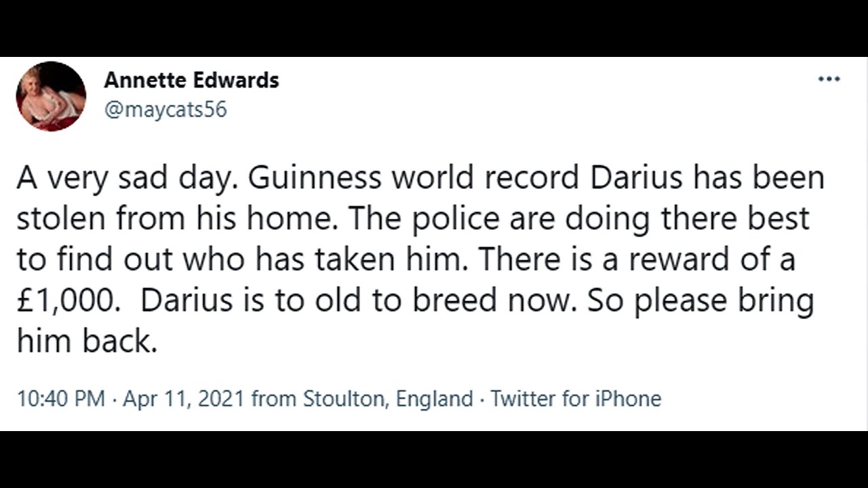Click the Twitter for iPhone source label
Screen dimensions: 868x488
tap(575, 399)
